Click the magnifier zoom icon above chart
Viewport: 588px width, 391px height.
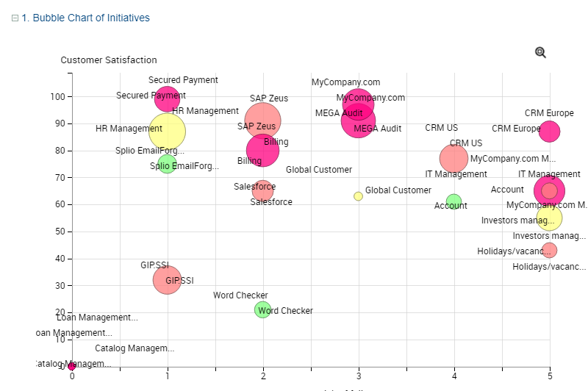(x=540, y=52)
